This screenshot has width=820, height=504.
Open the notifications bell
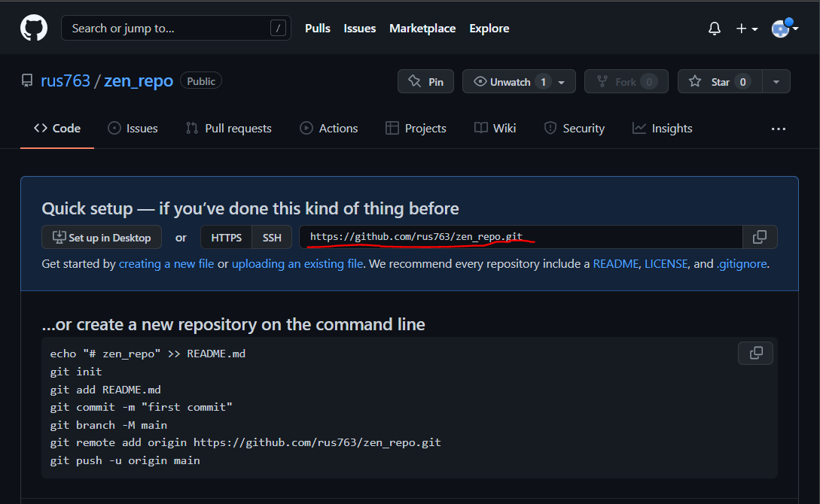point(715,28)
